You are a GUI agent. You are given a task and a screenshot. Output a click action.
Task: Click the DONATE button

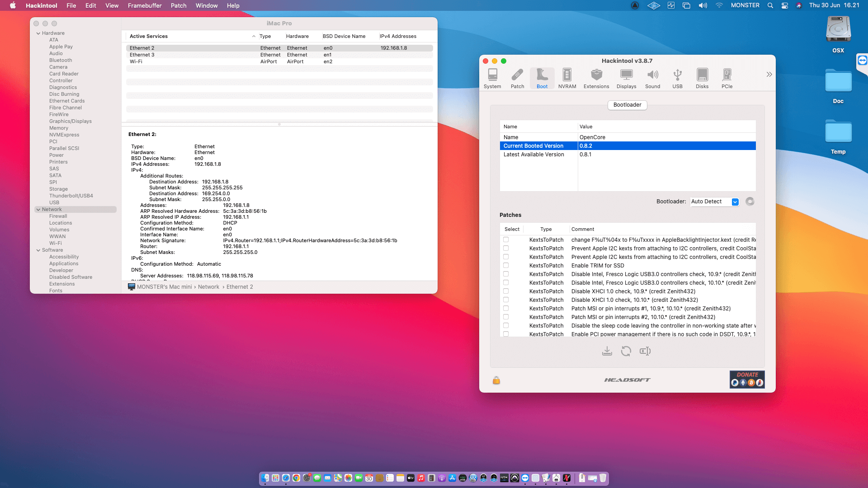[747, 380]
